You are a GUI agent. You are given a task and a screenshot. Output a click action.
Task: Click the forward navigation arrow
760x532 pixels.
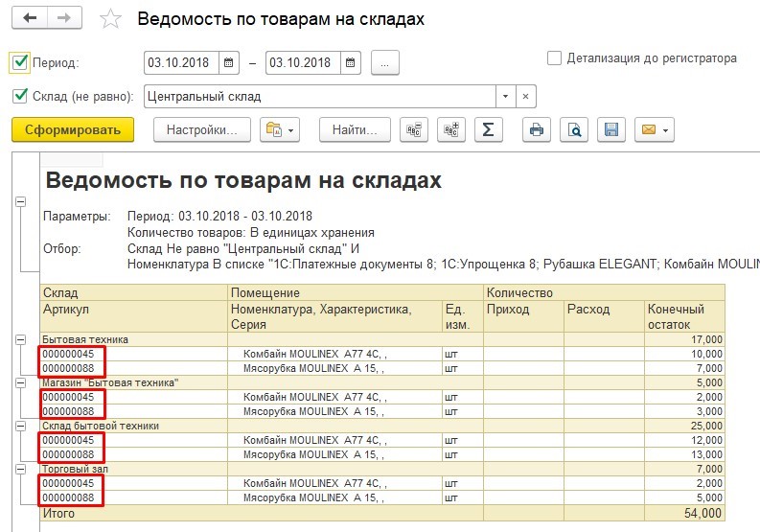pos(64,18)
